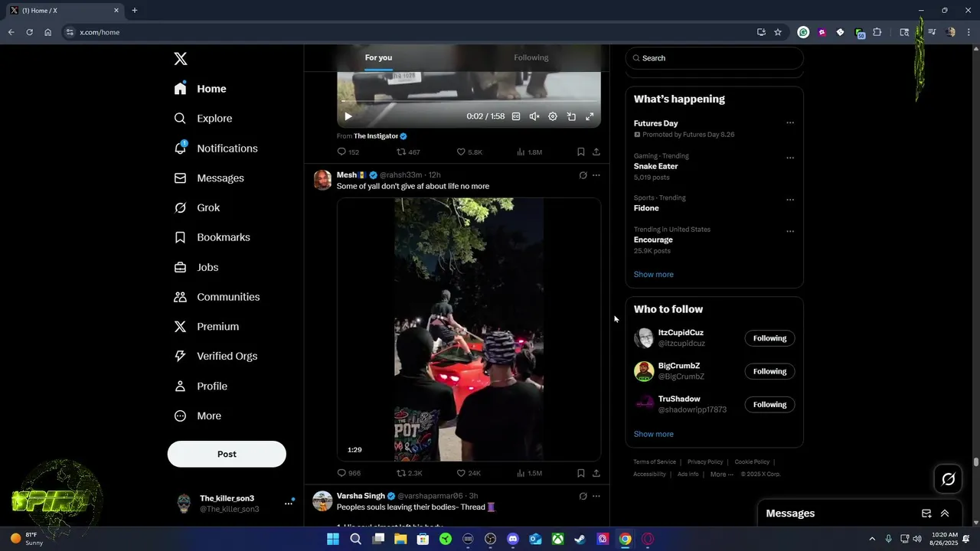Show more trends in What's happening
The image size is (980, 551).
(x=654, y=275)
